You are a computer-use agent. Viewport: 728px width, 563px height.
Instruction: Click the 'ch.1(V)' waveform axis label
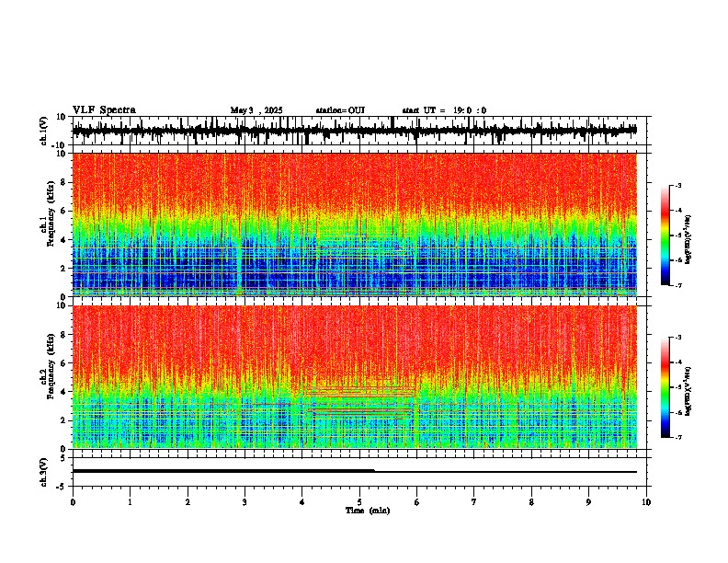click(x=44, y=131)
